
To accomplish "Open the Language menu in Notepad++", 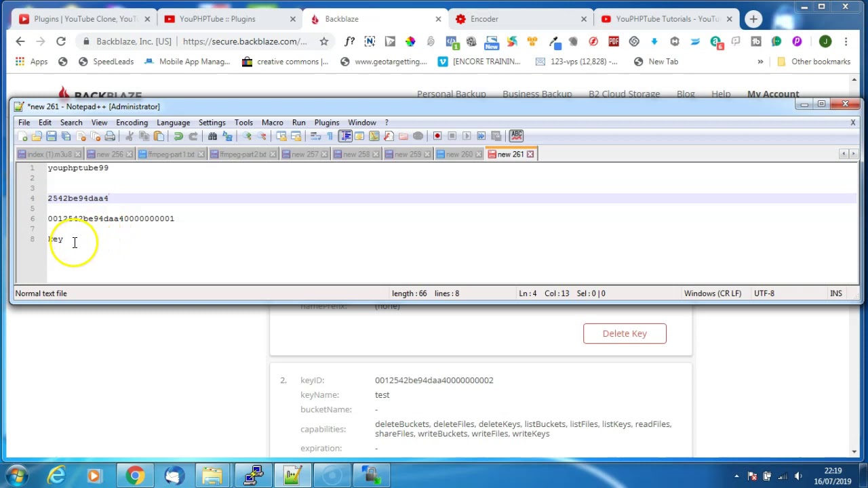I will tap(173, 123).
